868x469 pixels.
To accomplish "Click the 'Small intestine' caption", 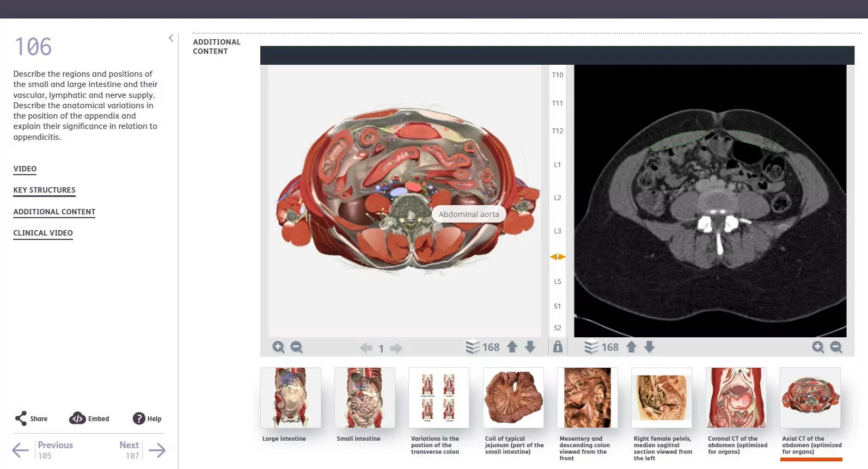I will [x=358, y=439].
